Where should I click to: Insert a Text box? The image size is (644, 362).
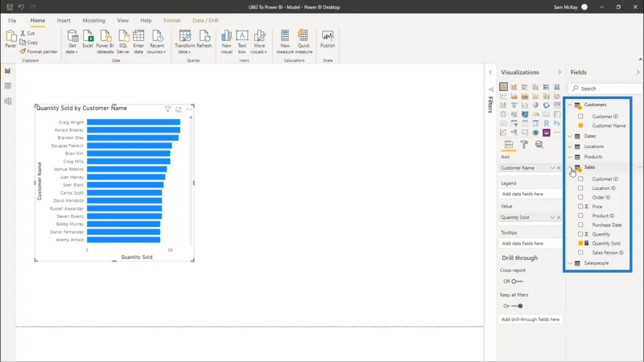click(242, 42)
